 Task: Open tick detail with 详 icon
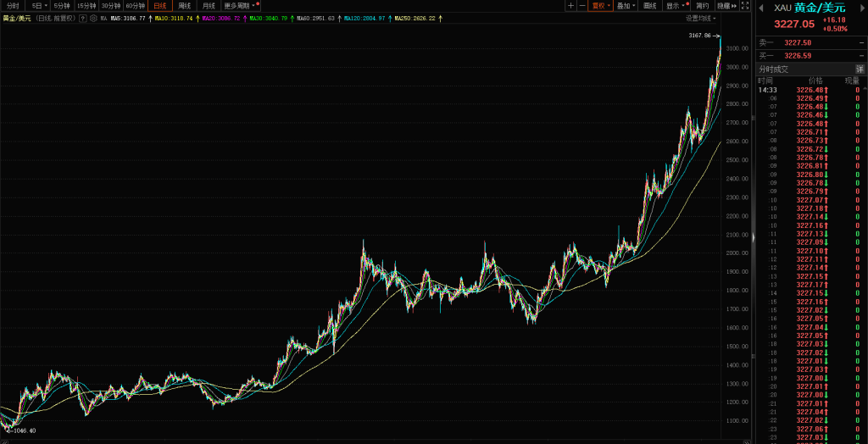[x=860, y=69]
